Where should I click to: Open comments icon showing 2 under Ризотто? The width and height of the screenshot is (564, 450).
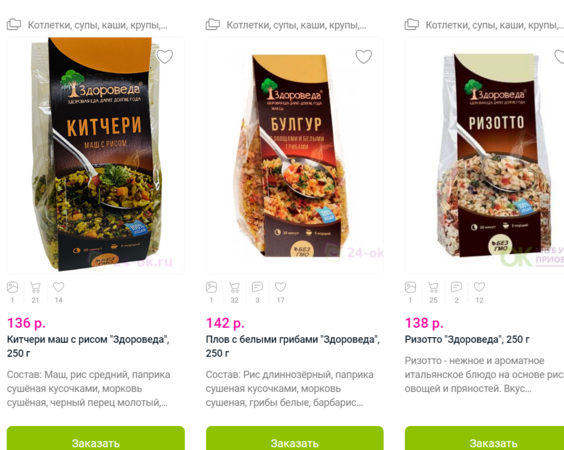(456, 287)
